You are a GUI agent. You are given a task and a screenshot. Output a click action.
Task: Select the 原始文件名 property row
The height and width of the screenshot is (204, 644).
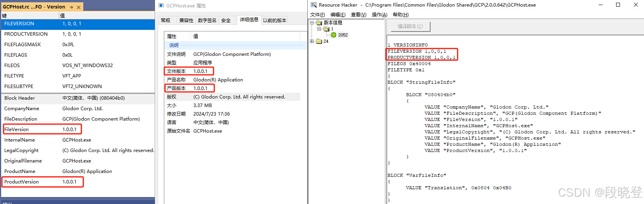click(x=232, y=131)
